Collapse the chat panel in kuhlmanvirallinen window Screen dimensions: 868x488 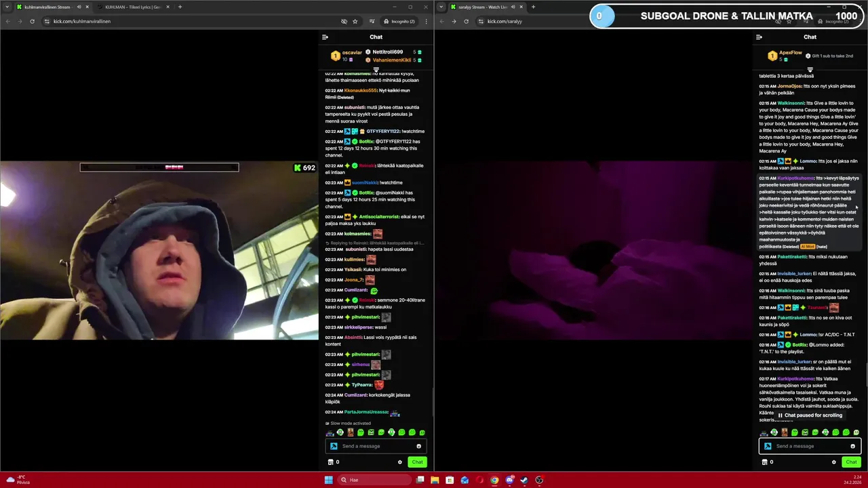point(325,37)
